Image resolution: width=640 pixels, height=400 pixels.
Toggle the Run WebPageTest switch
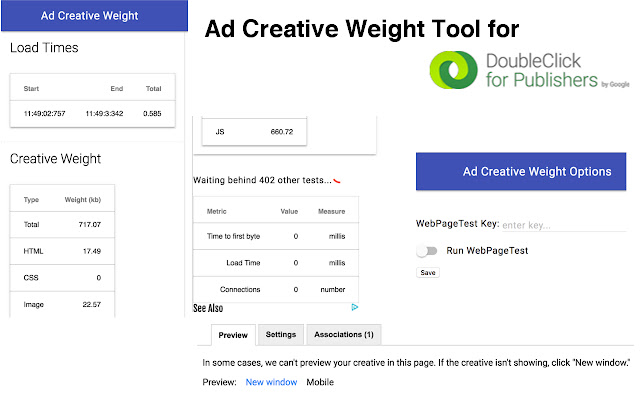[427, 251]
